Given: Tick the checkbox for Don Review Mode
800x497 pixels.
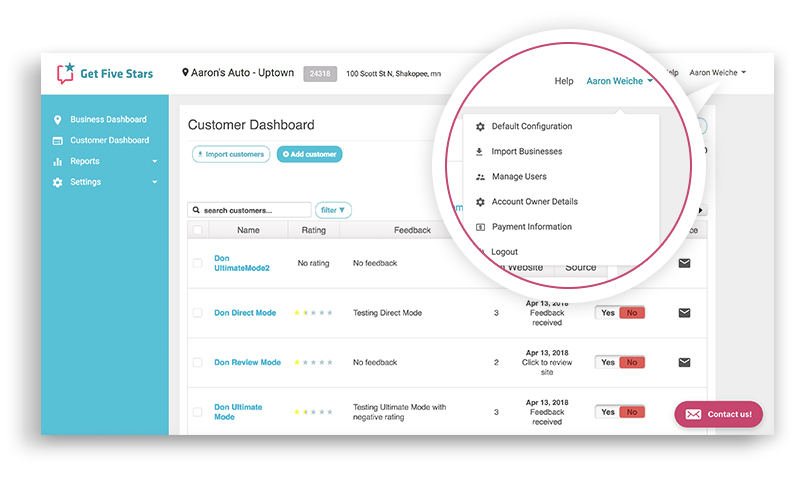Looking at the screenshot, I should (197, 362).
